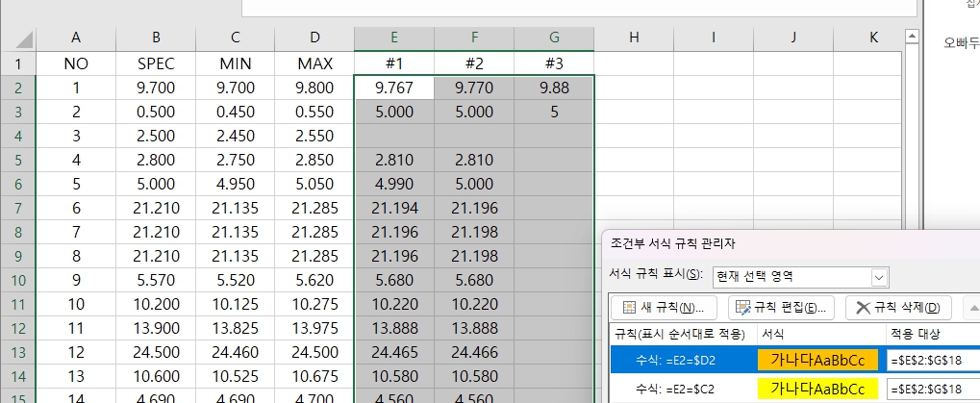Click cell G3 containing 5
This screenshot has height=403, width=980.
[554, 112]
